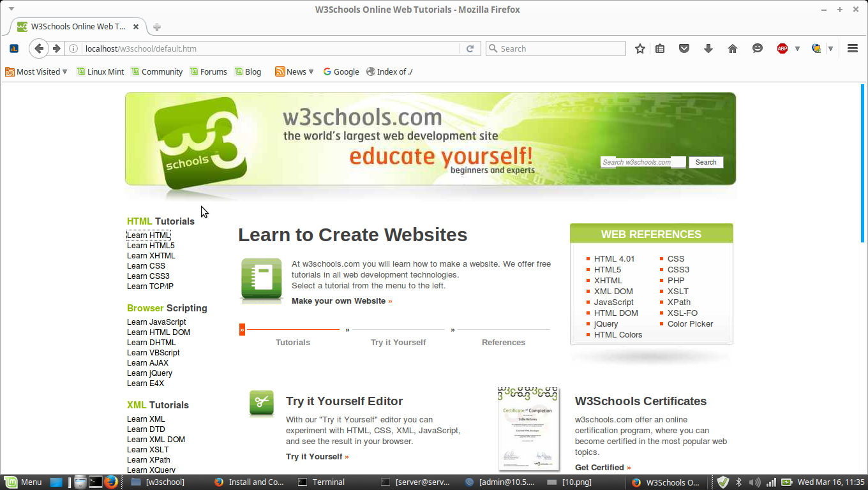Open 'Index of ./' bookmark
This screenshot has width=868, height=490.
pyautogui.click(x=389, y=71)
